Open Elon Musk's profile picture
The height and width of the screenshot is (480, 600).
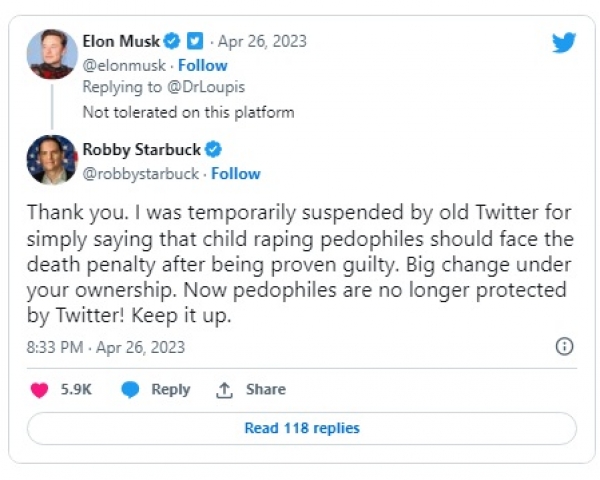tap(51, 53)
